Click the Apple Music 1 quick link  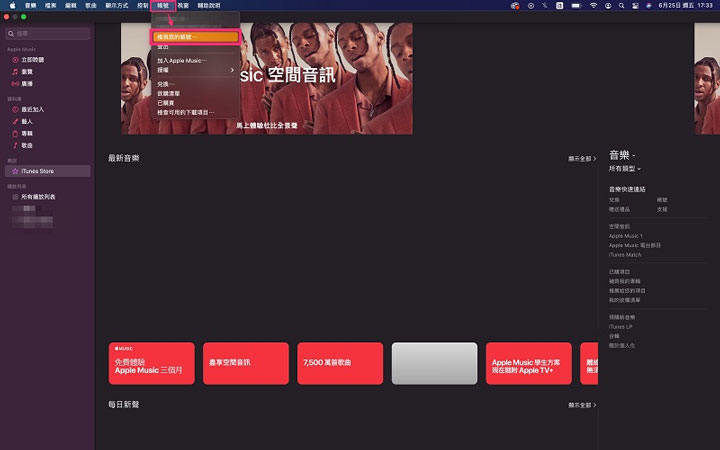tap(625, 236)
